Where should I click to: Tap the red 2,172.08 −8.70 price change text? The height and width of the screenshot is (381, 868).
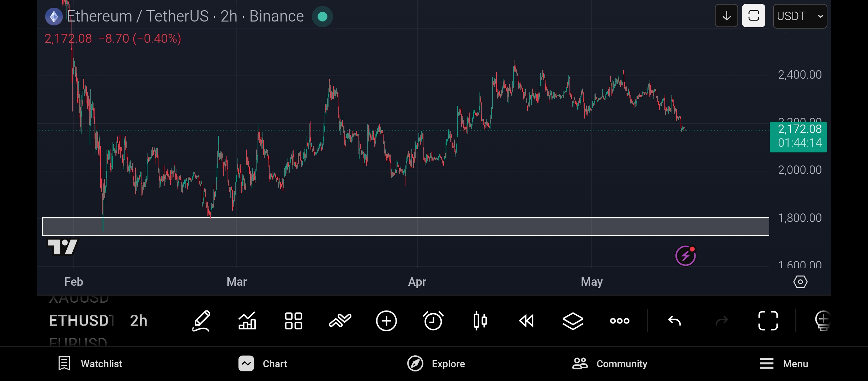113,38
